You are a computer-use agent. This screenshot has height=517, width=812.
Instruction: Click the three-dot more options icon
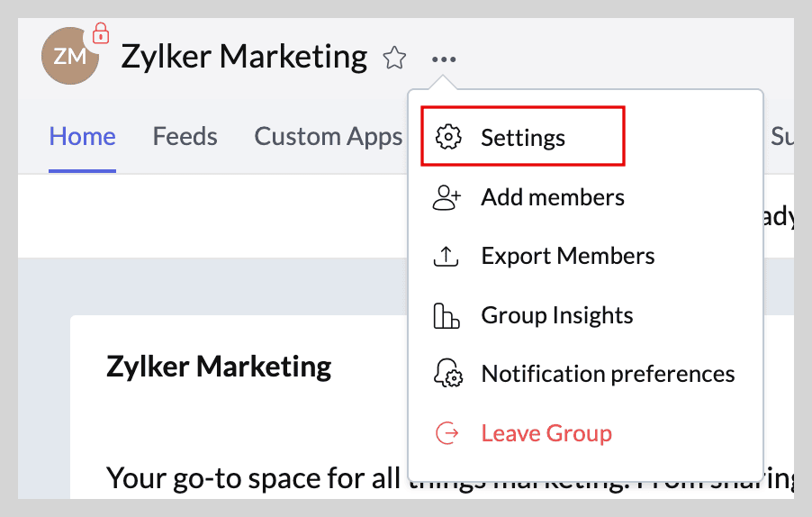(x=443, y=59)
